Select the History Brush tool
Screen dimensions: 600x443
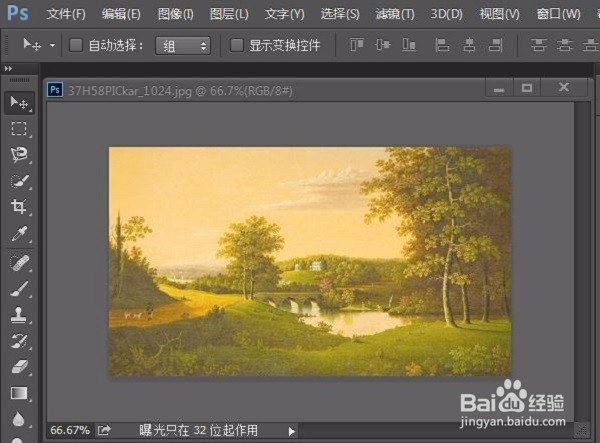pyautogui.click(x=19, y=341)
